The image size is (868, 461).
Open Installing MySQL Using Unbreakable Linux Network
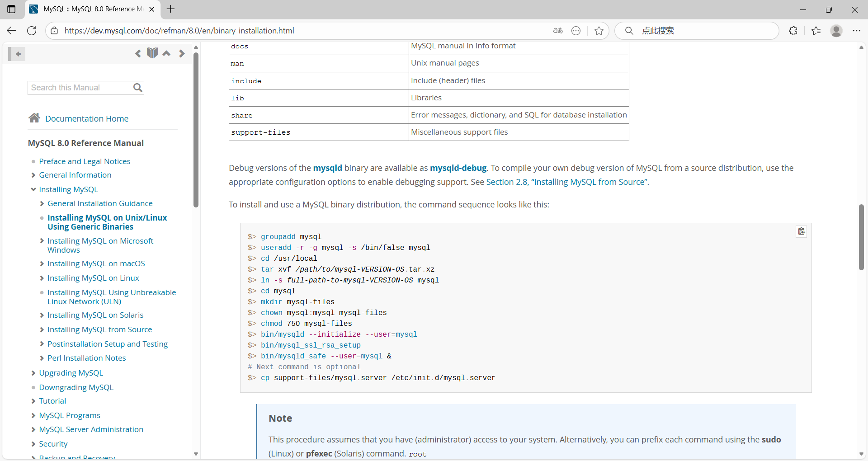[x=112, y=297]
